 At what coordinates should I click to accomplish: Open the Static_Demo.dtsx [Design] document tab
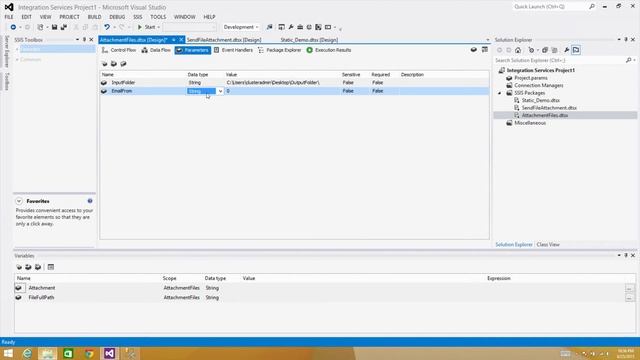(x=309, y=40)
